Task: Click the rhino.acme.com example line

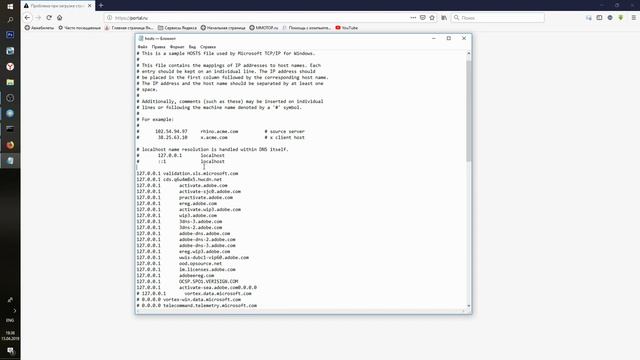Action: click(x=221, y=131)
